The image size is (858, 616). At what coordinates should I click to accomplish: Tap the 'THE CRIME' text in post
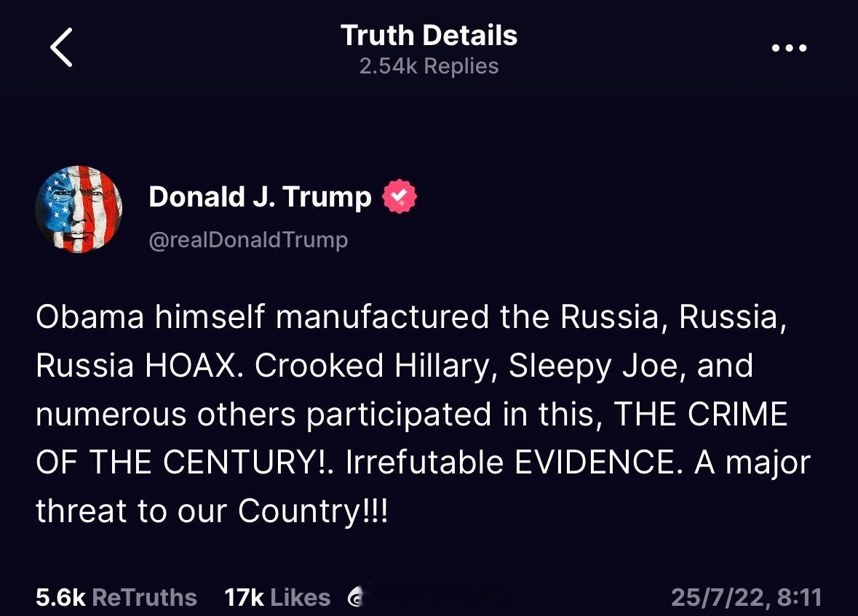[700, 414]
